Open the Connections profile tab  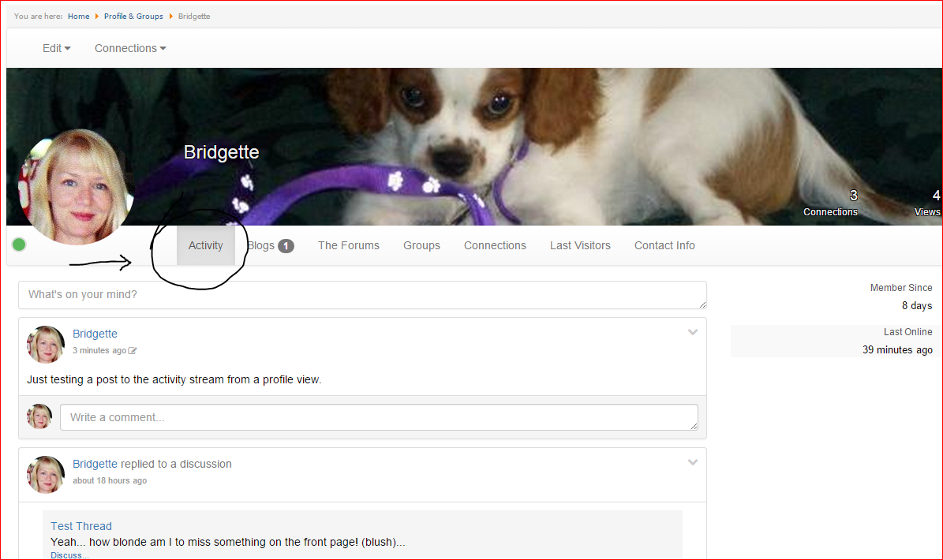495,245
